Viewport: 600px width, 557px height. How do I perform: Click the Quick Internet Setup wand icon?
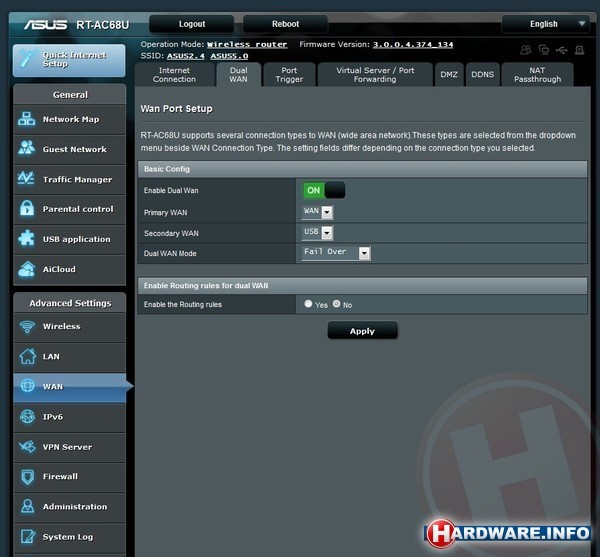point(27,59)
